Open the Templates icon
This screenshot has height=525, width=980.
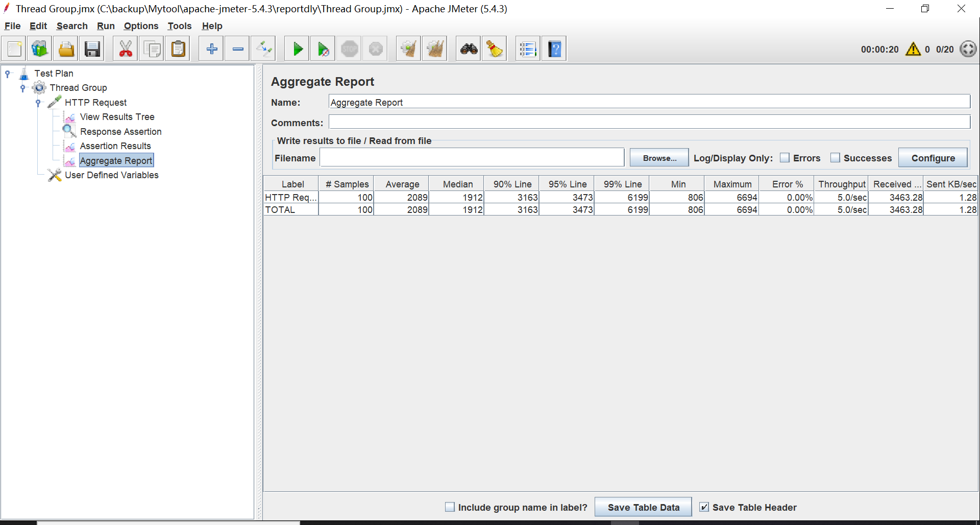pyautogui.click(x=39, y=49)
